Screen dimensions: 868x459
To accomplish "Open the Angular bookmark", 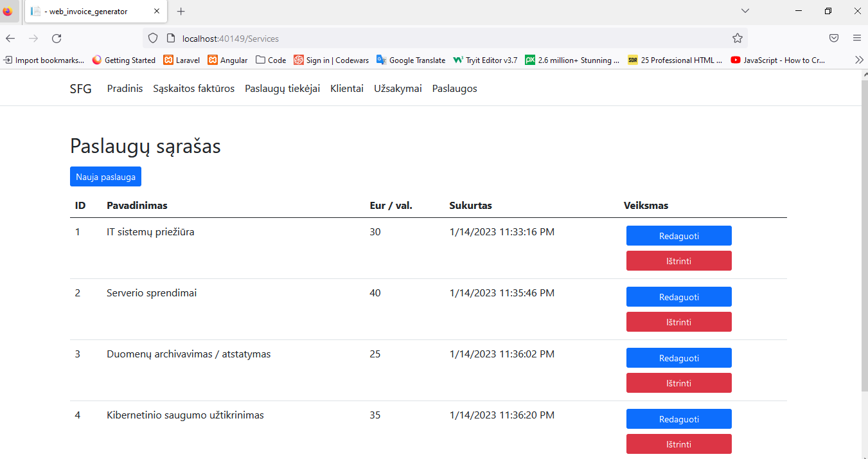I will pos(227,60).
